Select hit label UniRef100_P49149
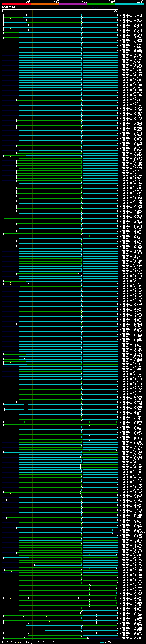The image size is (146, 644). point(131,540)
